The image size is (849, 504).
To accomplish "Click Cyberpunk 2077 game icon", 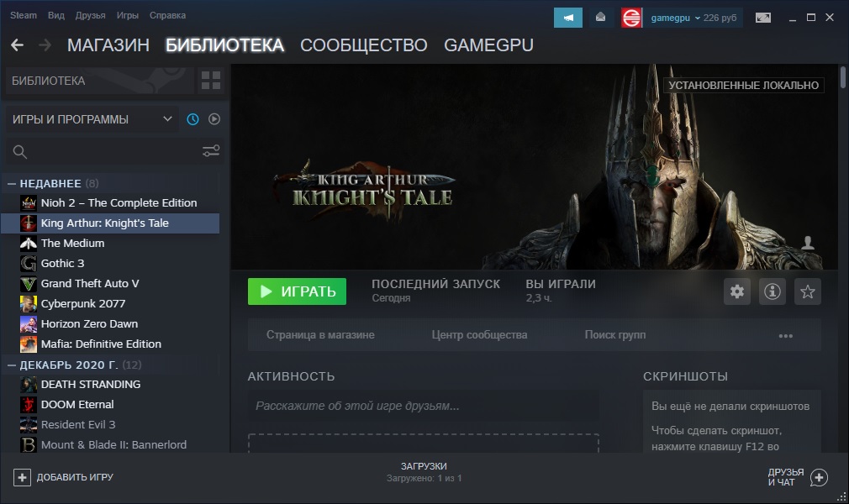I will tap(28, 304).
